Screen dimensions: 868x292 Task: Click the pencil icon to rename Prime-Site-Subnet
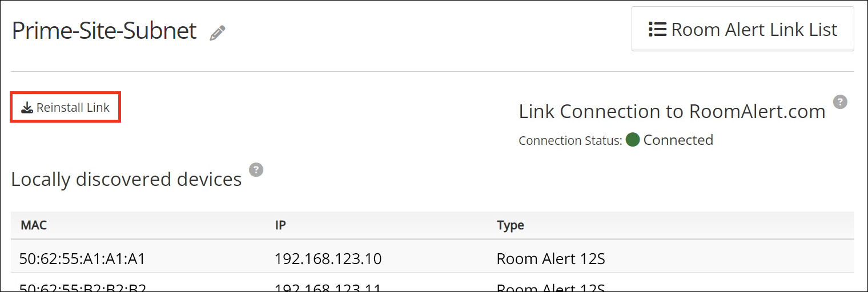[x=218, y=33]
